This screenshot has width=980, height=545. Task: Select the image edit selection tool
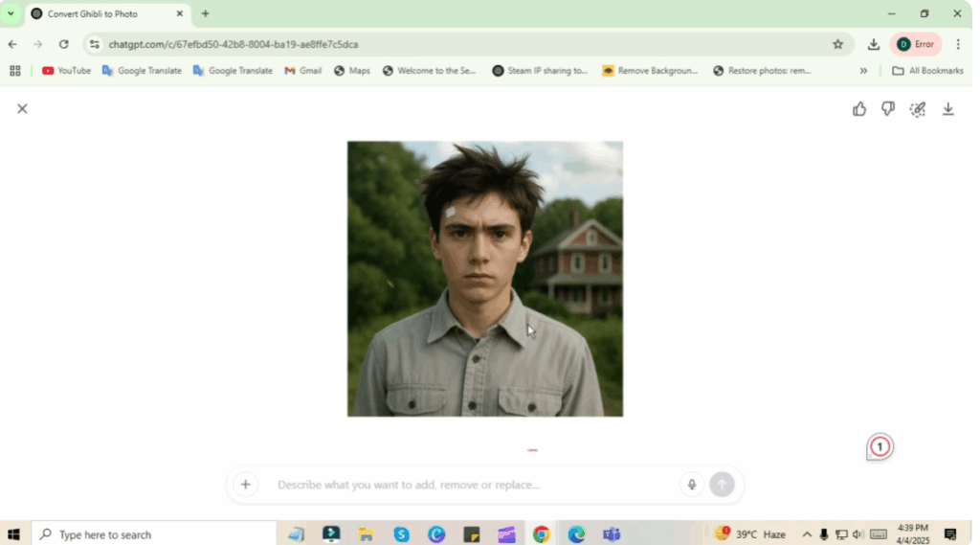(918, 109)
